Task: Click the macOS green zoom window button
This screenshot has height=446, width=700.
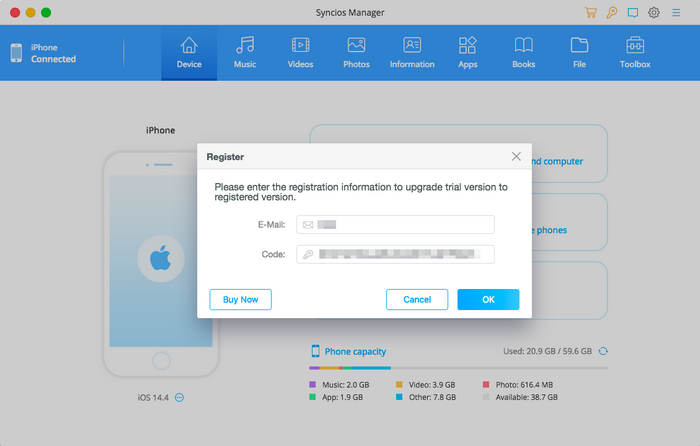Action: (x=46, y=13)
